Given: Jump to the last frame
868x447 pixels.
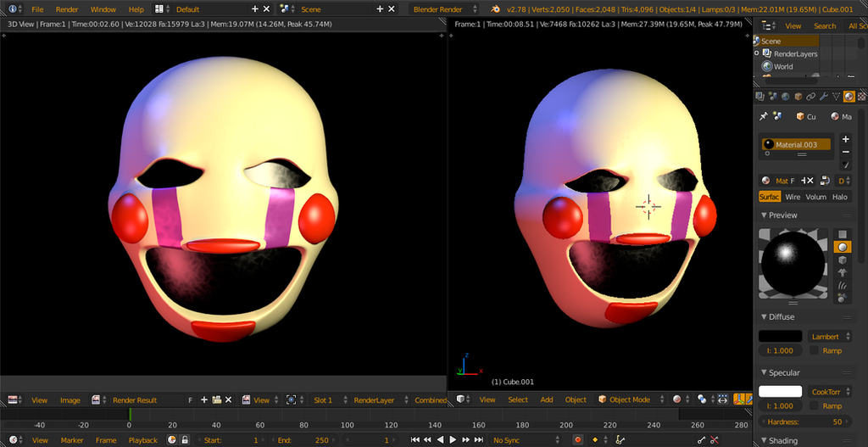Looking at the screenshot, I should pyautogui.click(x=479, y=440).
